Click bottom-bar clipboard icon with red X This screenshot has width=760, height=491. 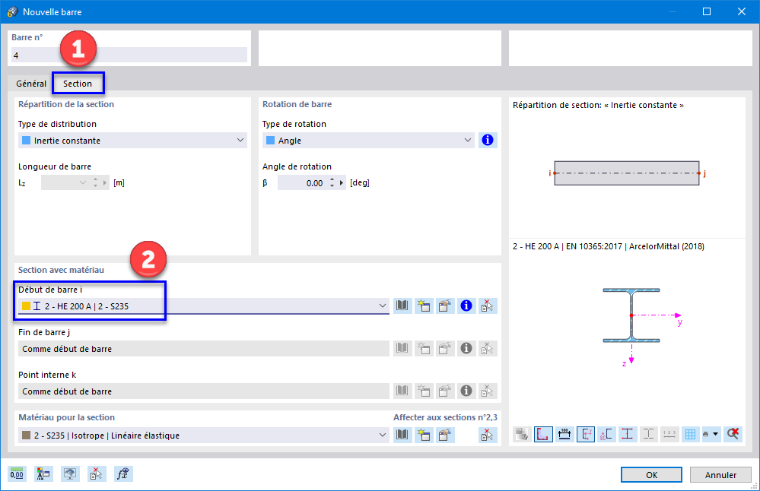[x=96, y=474]
